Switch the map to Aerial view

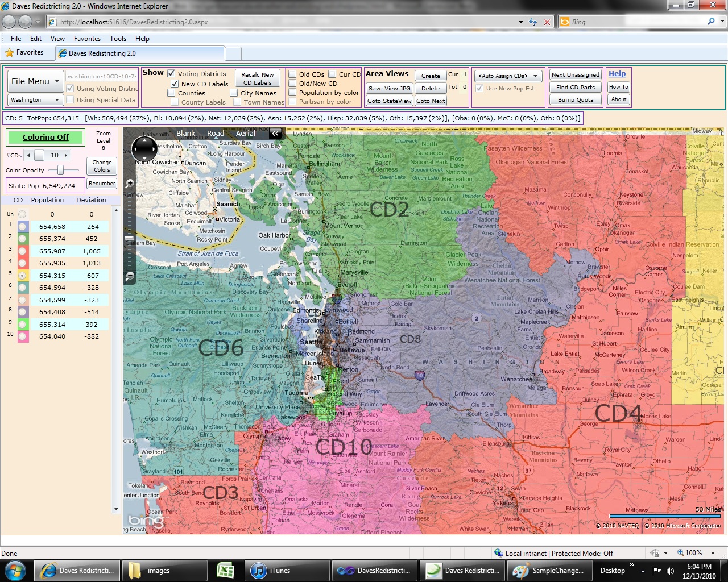pos(245,134)
